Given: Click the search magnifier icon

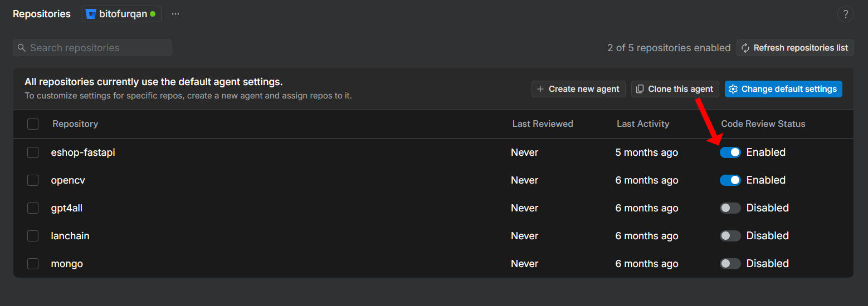Looking at the screenshot, I should [x=22, y=48].
